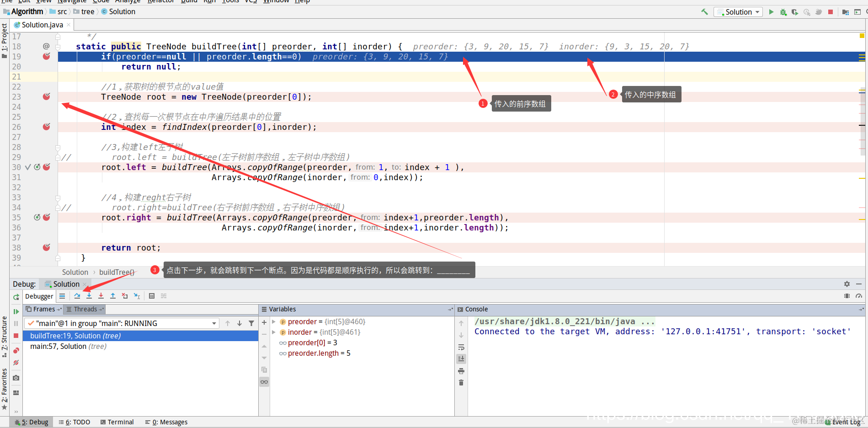868x428 pixels.
Task: Toggle the breakpoint on line 26
Action: [47, 127]
